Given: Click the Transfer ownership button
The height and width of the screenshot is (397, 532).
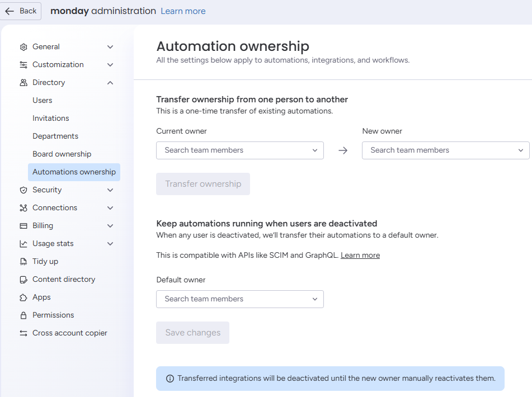Looking at the screenshot, I should click(x=203, y=184).
